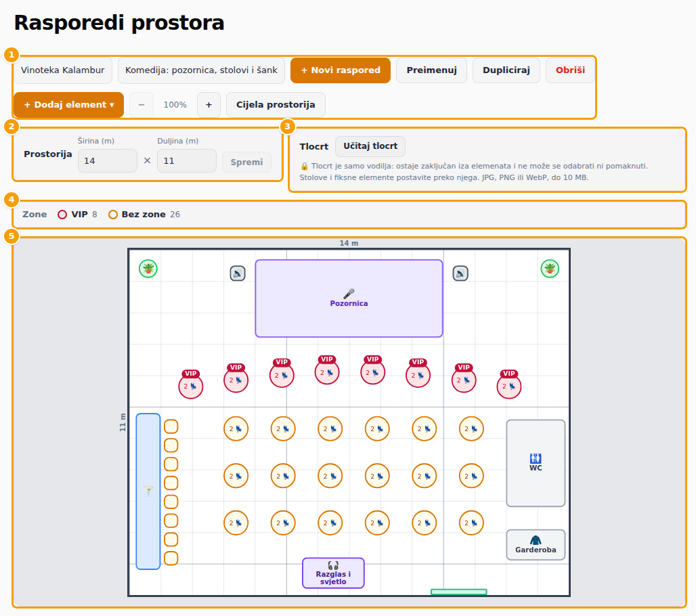The image size is (696, 616).
Task: Select the right speaker icon beside the stage
Action: click(460, 273)
